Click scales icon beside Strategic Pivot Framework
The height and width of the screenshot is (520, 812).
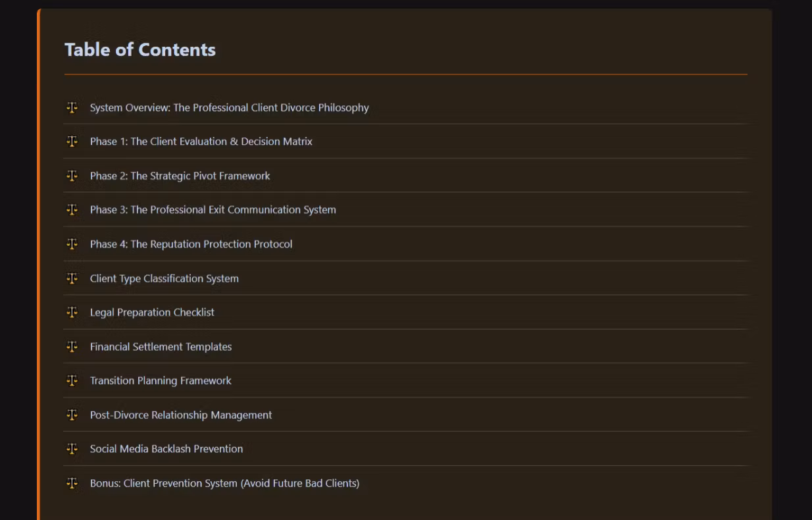(x=72, y=176)
